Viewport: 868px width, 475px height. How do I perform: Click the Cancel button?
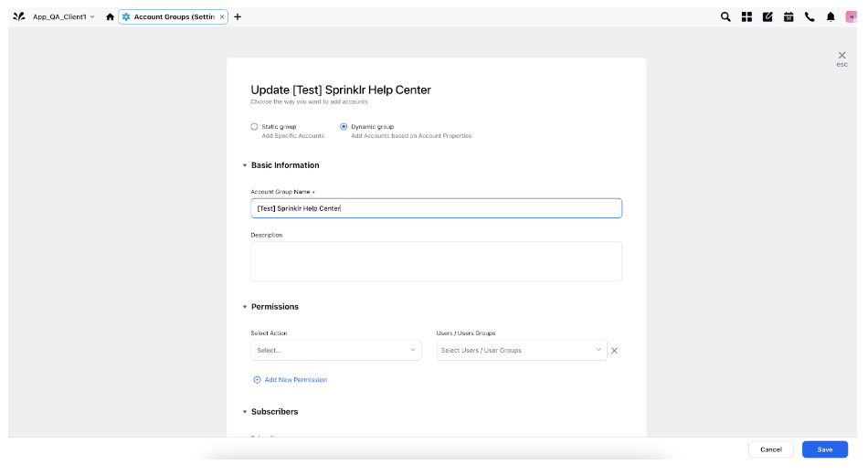click(x=770, y=449)
